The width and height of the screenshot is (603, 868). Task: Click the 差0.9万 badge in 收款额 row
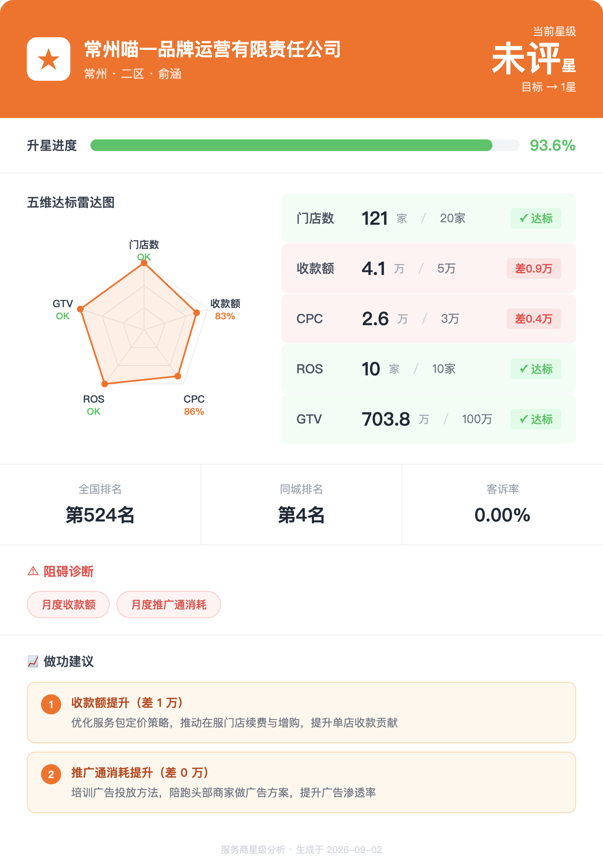pos(534,269)
